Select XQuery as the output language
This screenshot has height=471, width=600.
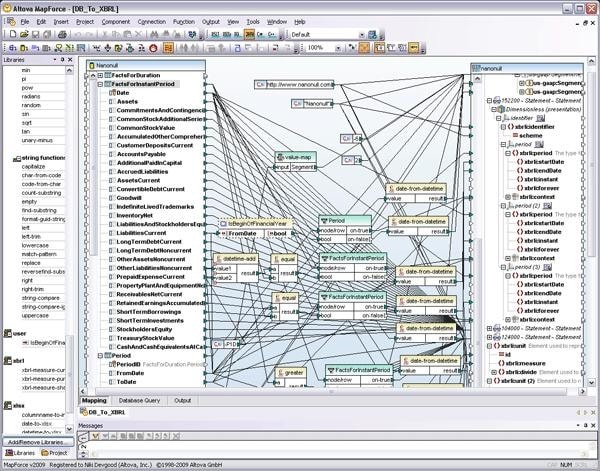pyautogui.click(x=238, y=34)
